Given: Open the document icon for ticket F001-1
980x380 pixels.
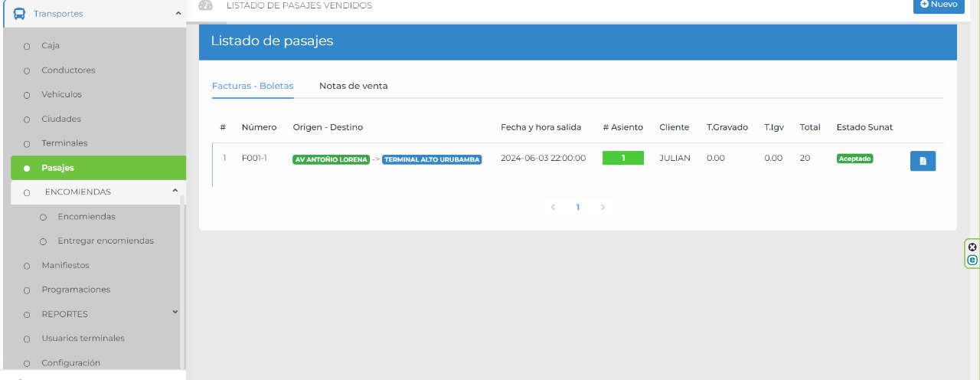Looking at the screenshot, I should 923,161.
